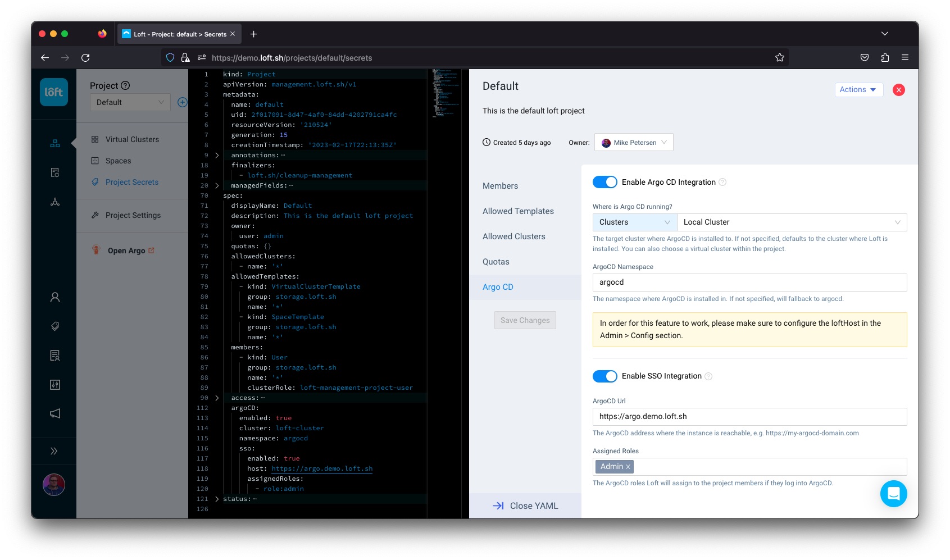The height and width of the screenshot is (560, 950).
Task: Open the Project Default dropdown
Action: 130,102
